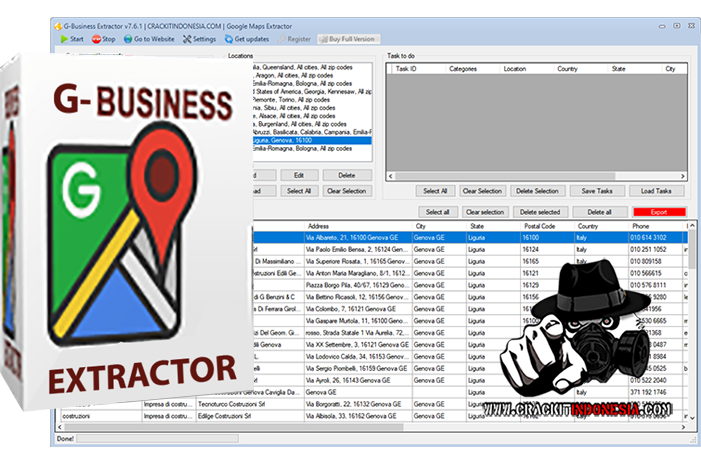The image size is (701, 463).
Task: Click the green Start play icon
Action: [x=62, y=39]
